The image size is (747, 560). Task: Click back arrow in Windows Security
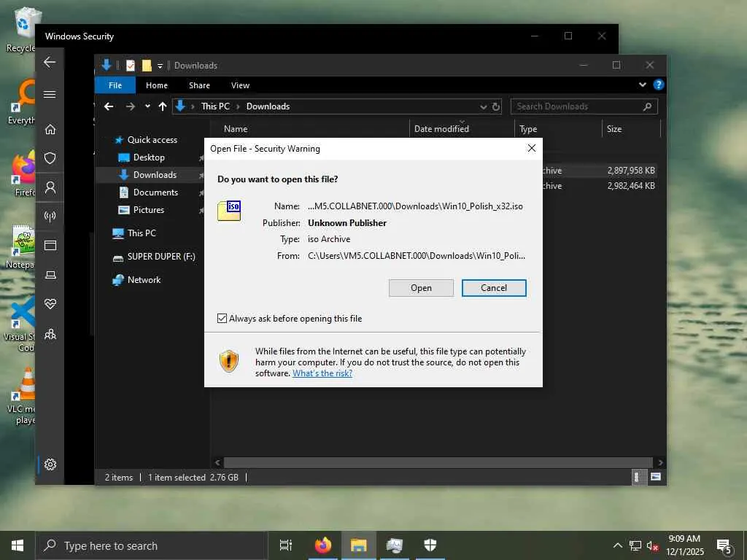pos(50,63)
